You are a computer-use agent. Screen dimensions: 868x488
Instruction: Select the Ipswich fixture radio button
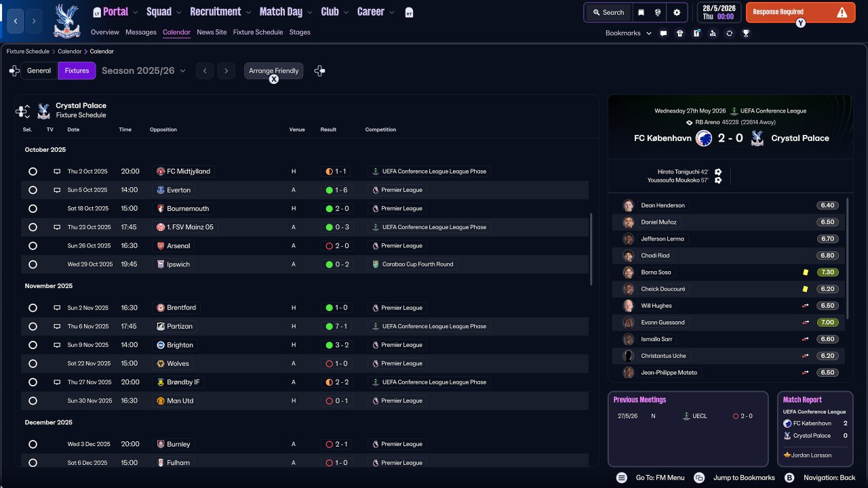[33, 264]
